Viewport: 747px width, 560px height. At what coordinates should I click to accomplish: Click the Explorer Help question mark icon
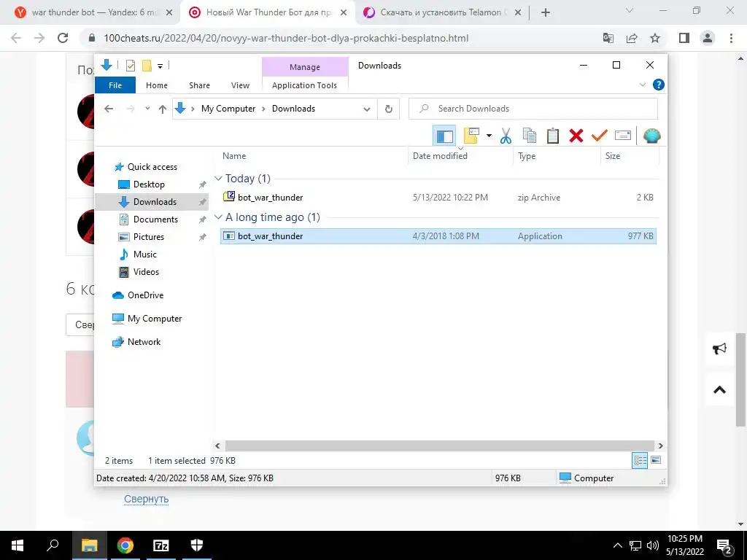659,85
